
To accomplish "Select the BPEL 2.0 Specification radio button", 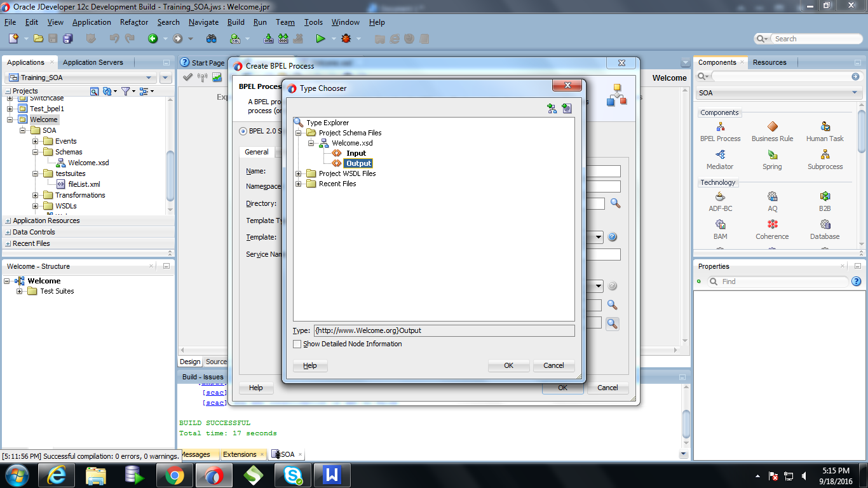I will (x=243, y=132).
